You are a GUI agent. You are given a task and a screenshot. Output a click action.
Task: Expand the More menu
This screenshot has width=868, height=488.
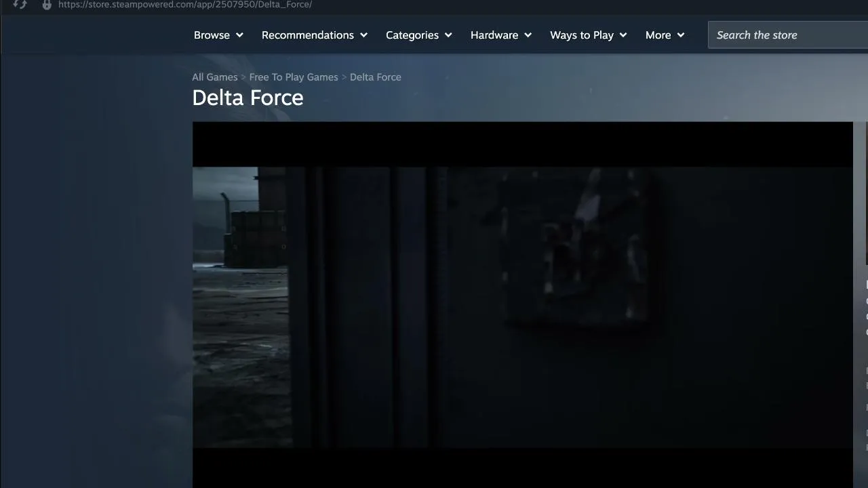pyautogui.click(x=665, y=35)
